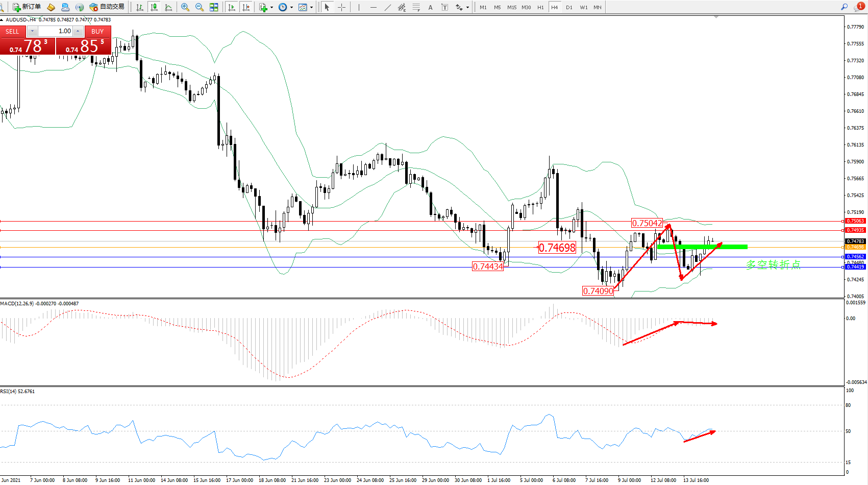Click the New Order (新订单) button
868x485 pixels.
coord(27,7)
